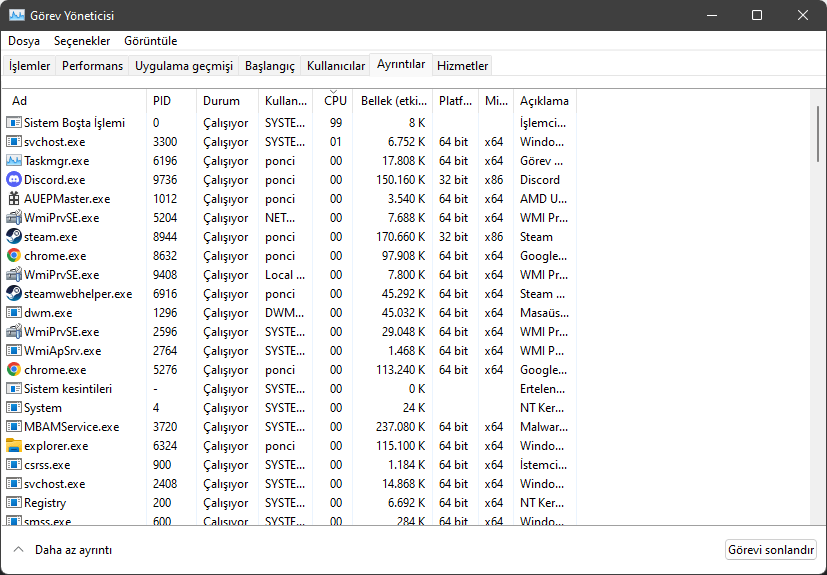827x575 pixels.
Task: Open the Seçenekler menu
Action: tap(82, 41)
